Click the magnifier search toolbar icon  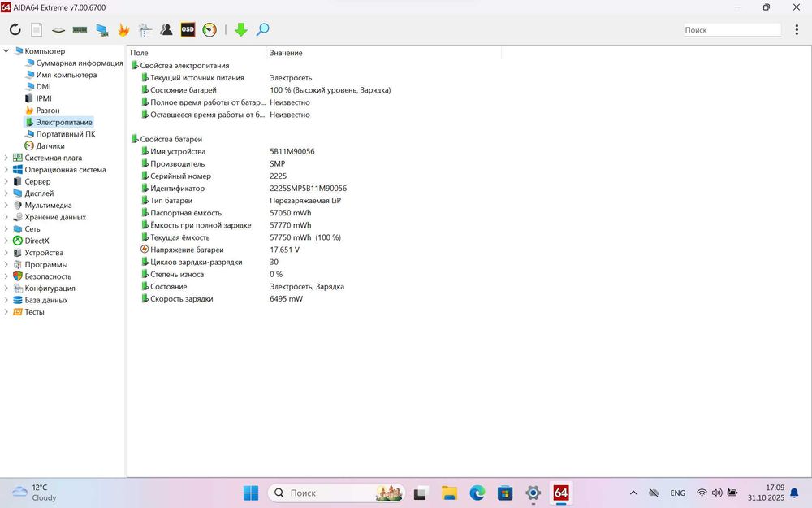pos(262,29)
